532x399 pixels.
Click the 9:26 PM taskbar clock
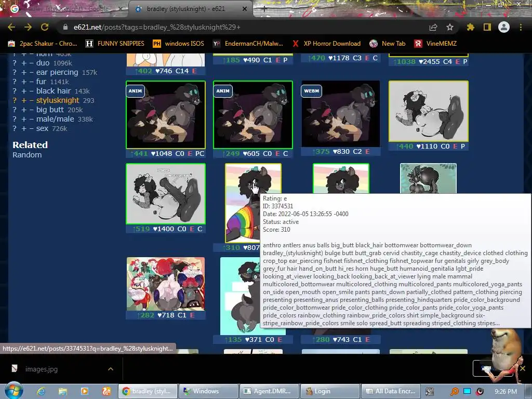point(506,392)
